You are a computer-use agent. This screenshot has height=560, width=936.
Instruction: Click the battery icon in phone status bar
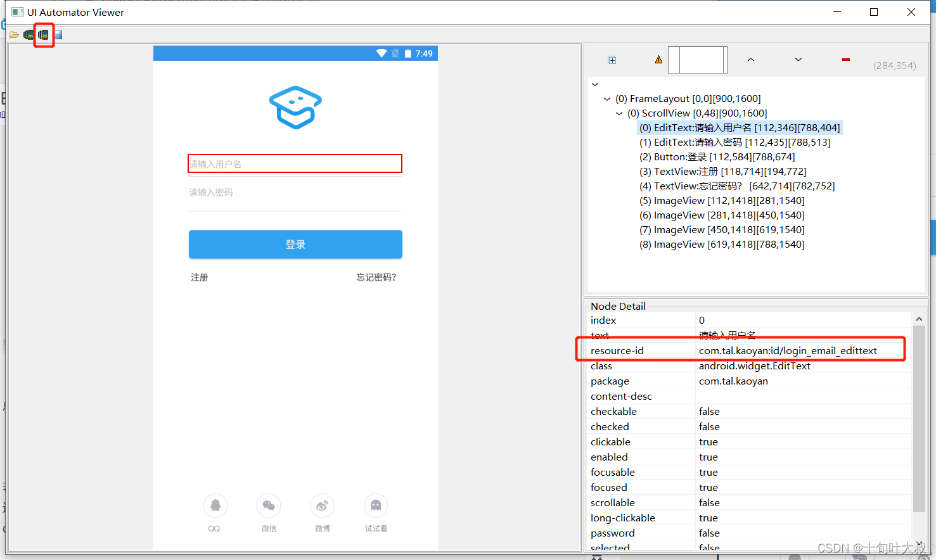click(408, 53)
